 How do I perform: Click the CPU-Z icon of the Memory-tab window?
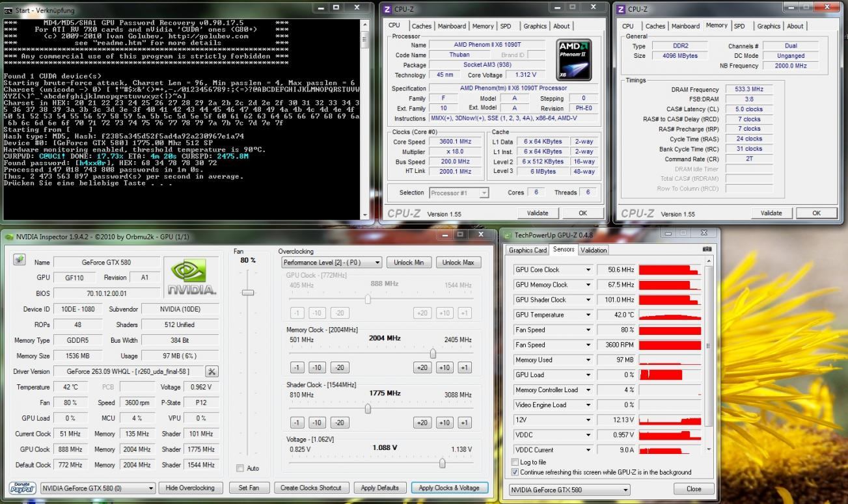621,9
